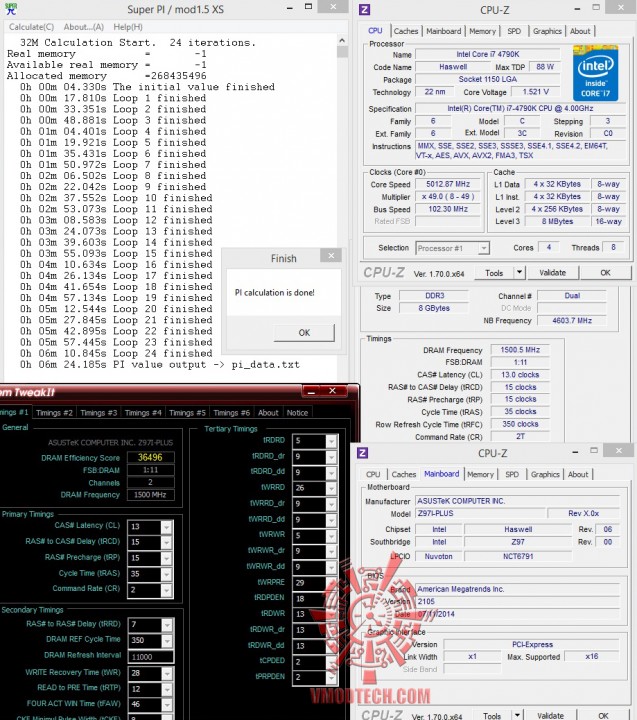Image resolution: width=637 pixels, height=720 pixels.
Task: Switch to Caches tab in top CPU-Z
Action: 406,31
